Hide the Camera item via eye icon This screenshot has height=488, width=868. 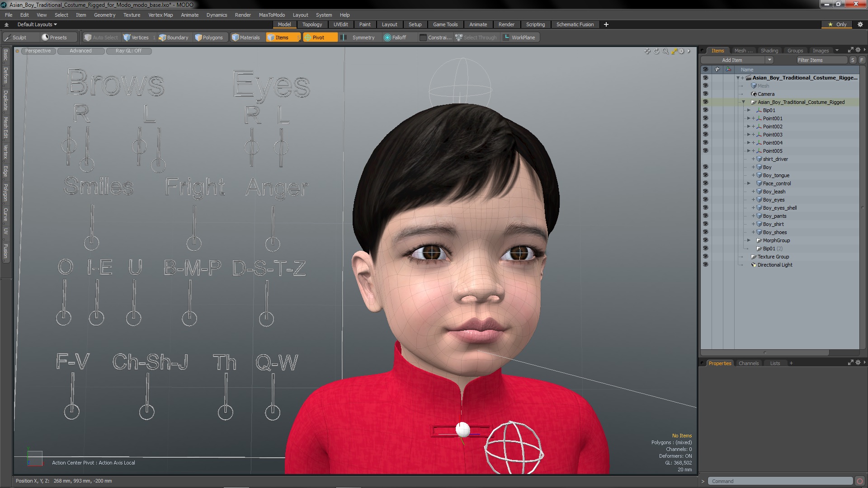(x=705, y=94)
